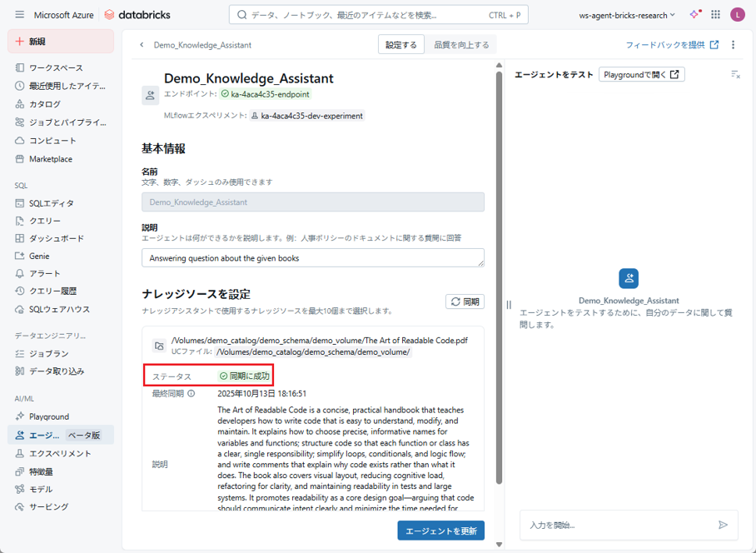The height and width of the screenshot is (553, 756).
Task: Click the エージェントを更新 button
Action: point(440,531)
